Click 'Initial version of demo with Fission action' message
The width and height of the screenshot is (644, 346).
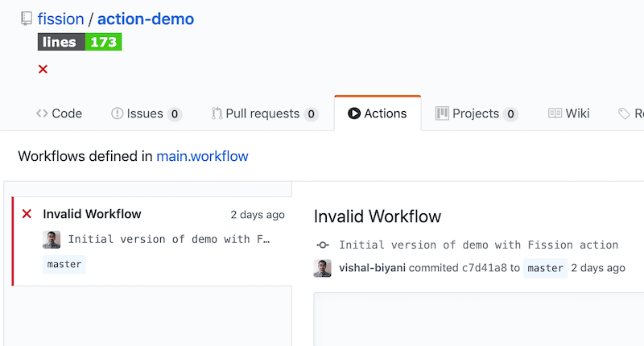[x=478, y=245]
